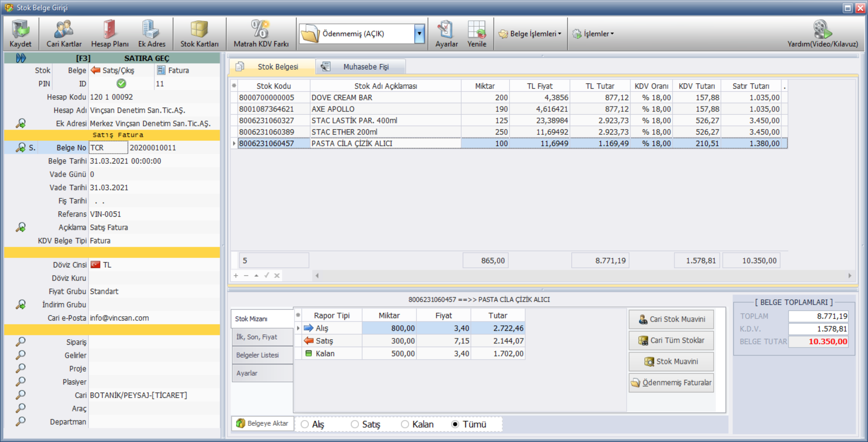Click magnifier icon for Gelirler
Image resolution: width=868 pixels, height=442 pixels.
(x=21, y=355)
